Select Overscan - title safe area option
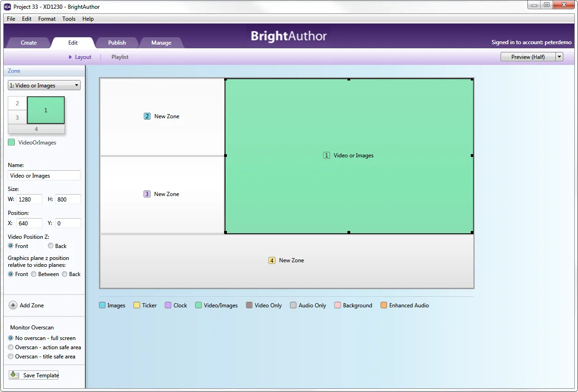The image size is (578, 392). [11, 356]
